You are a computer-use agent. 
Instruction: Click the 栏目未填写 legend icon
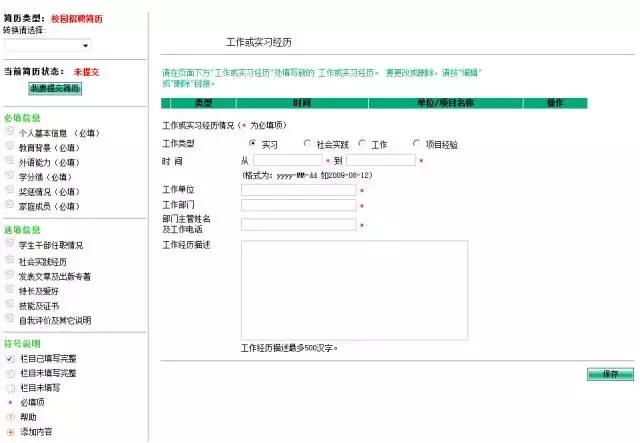10,388
